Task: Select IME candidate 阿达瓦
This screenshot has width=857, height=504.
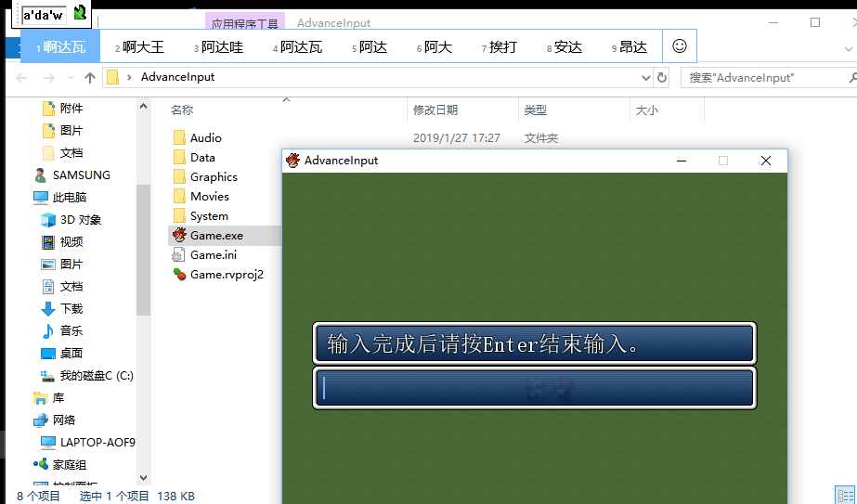Action: pyautogui.click(x=297, y=47)
